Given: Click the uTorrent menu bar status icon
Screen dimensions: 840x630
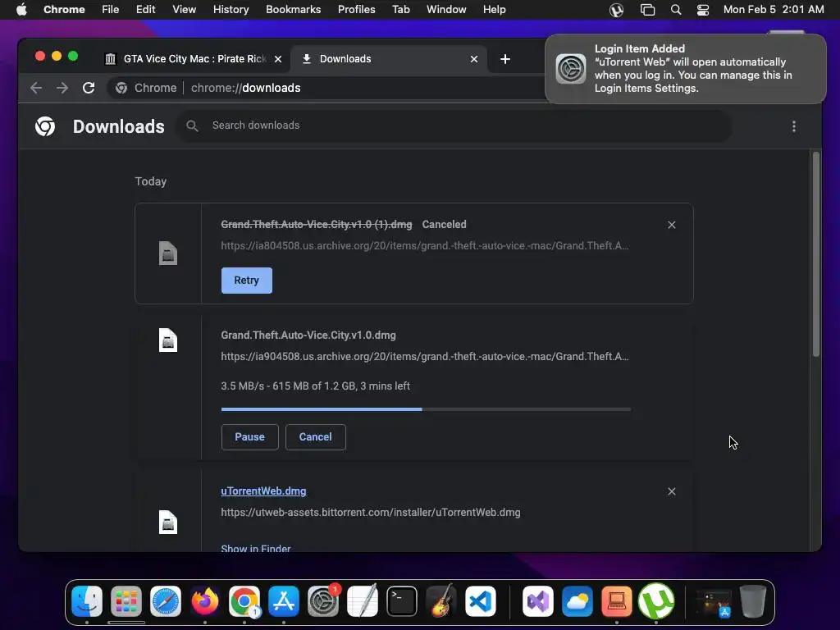Looking at the screenshot, I should 616,10.
